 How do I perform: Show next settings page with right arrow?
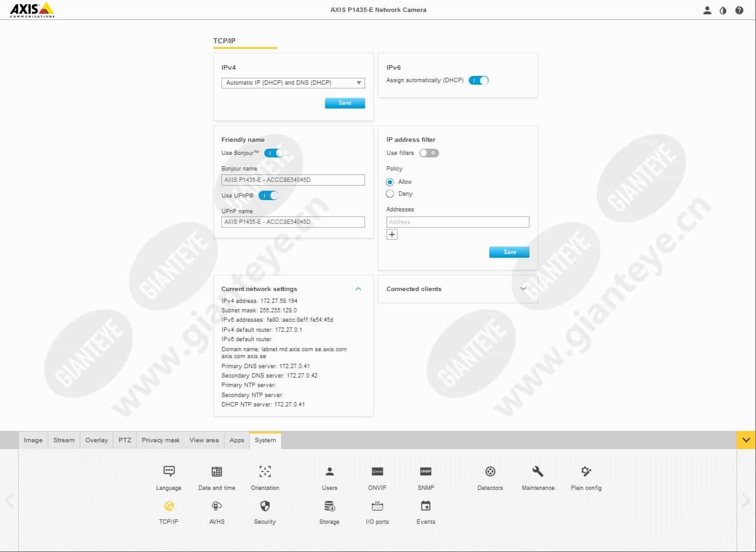coord(745,501)
